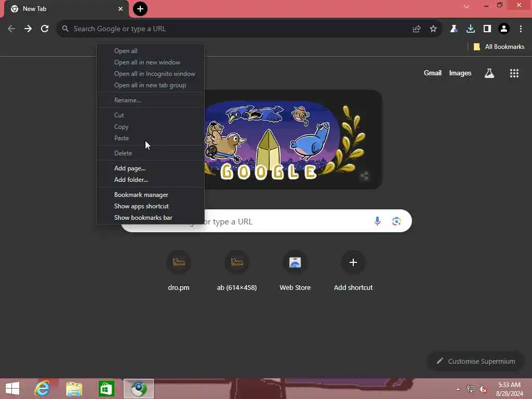
Task: Click the Cut menu entry
Action: tap(151, 115)
